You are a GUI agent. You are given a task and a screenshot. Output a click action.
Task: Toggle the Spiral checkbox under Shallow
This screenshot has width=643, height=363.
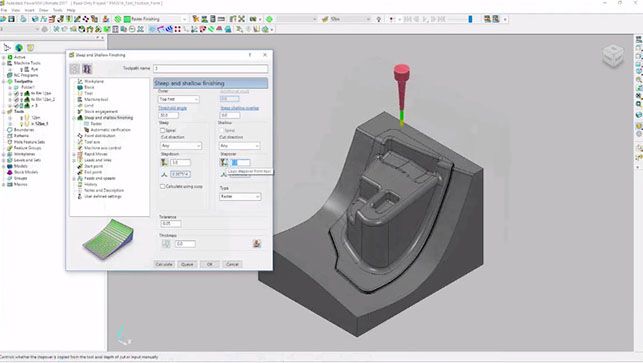click(x=221, y=130)
